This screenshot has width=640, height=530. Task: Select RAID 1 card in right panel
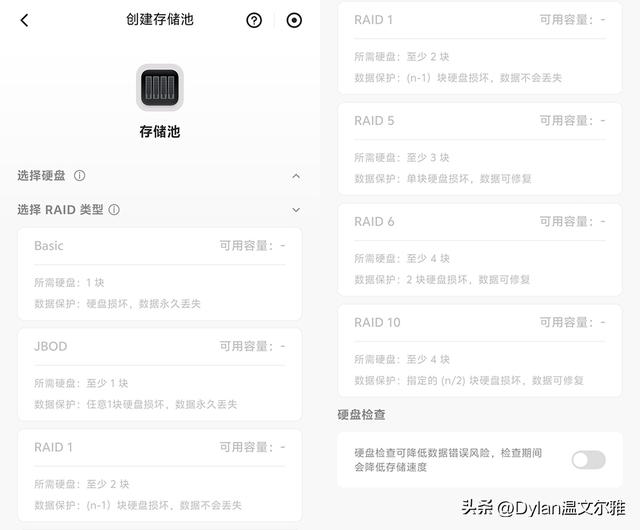point(480,48)
